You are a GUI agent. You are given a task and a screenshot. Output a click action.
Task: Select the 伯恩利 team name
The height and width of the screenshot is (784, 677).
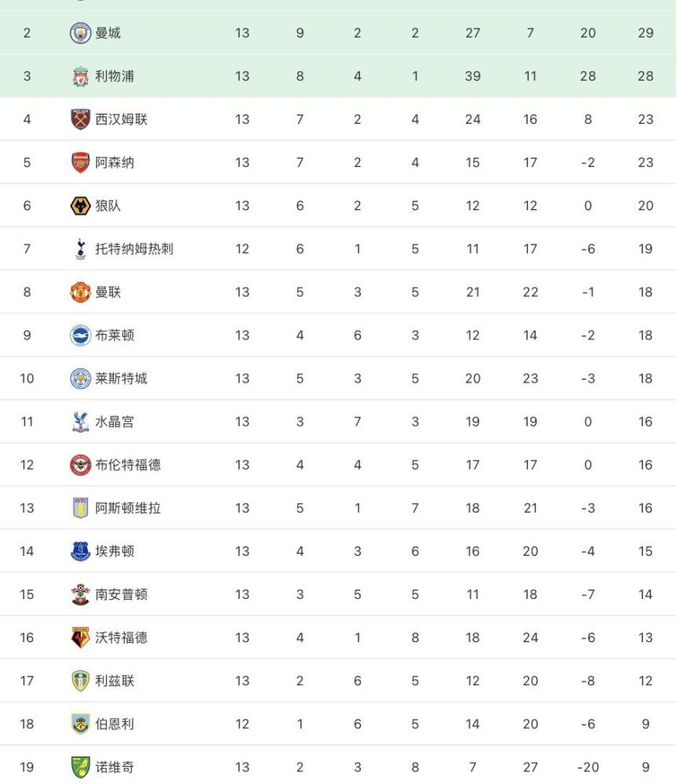tap(115, 724)
